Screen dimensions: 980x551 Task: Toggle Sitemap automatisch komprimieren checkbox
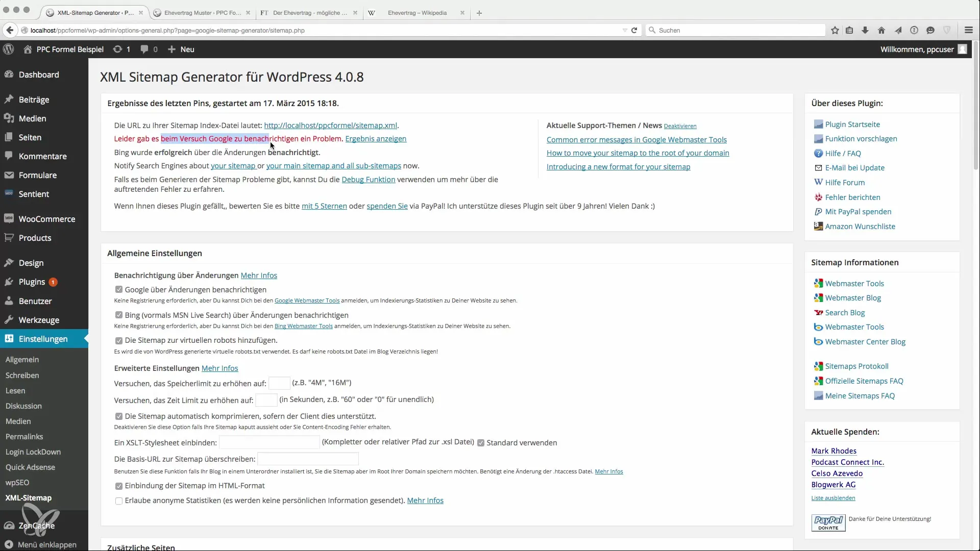(x=119, y=416)
